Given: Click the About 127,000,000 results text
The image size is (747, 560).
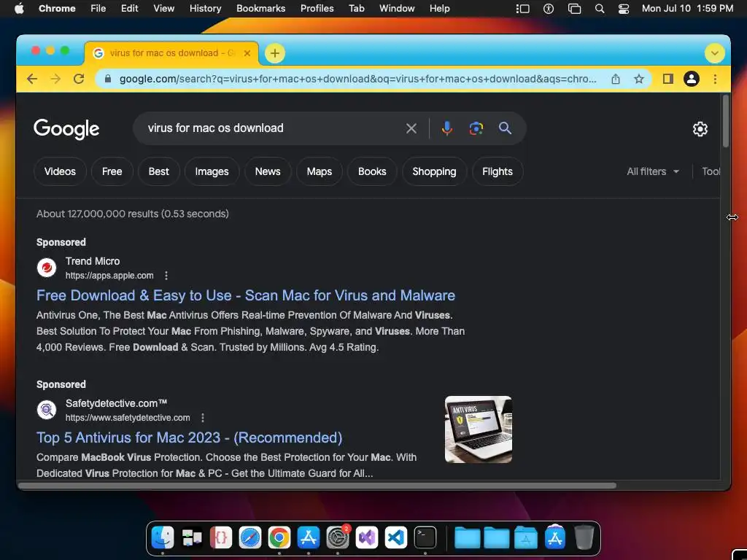Looking at the screenshot, I should click(133, 214).
